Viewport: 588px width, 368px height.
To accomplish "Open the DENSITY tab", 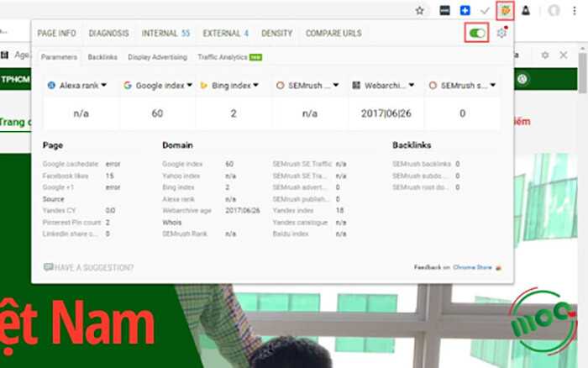I will point(276,34).
